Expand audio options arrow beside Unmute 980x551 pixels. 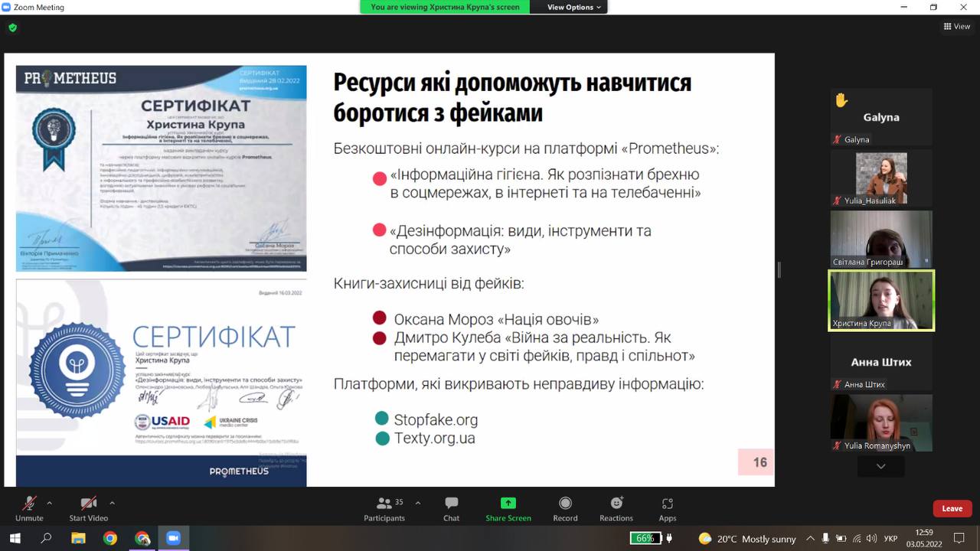50,503
